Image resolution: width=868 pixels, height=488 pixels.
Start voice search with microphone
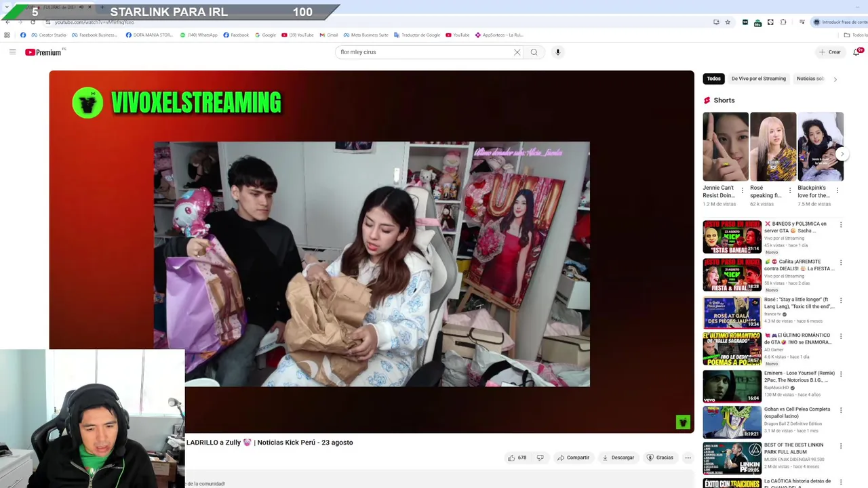click(557, 52)
